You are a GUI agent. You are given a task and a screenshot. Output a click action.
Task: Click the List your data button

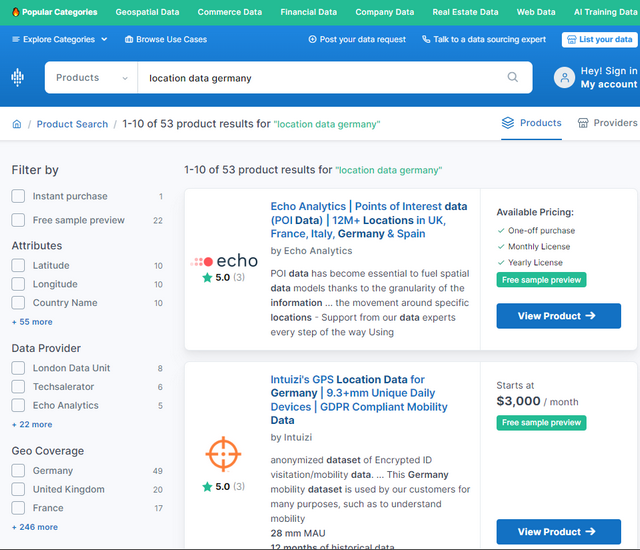pos(600,40)
